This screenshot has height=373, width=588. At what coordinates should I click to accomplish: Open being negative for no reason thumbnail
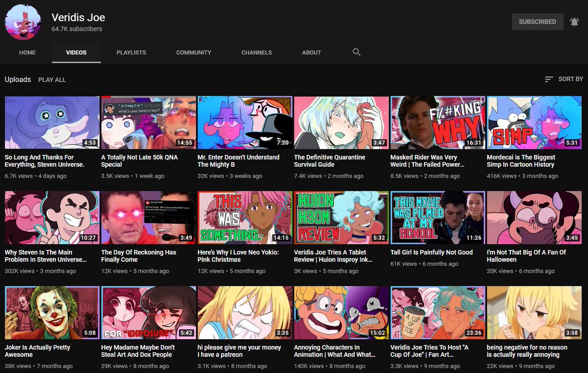534,313
